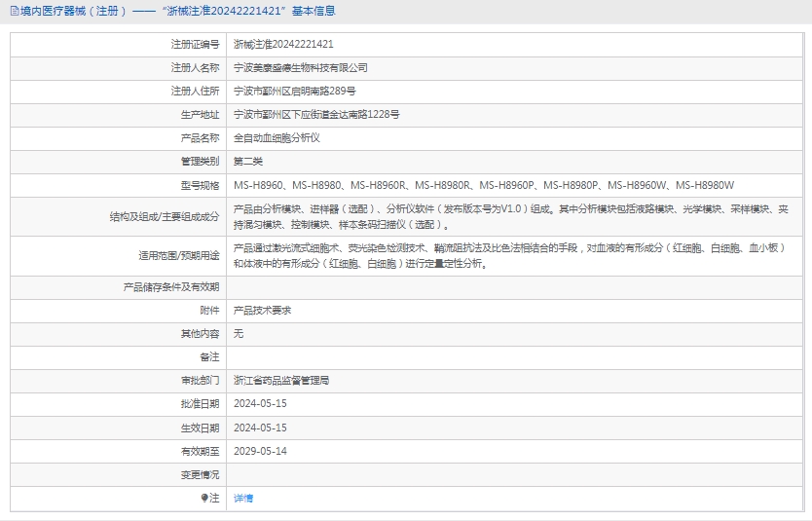812x521 pixels.
Task: Click the 变更情况 row label
Action: (x=201, y=474)
